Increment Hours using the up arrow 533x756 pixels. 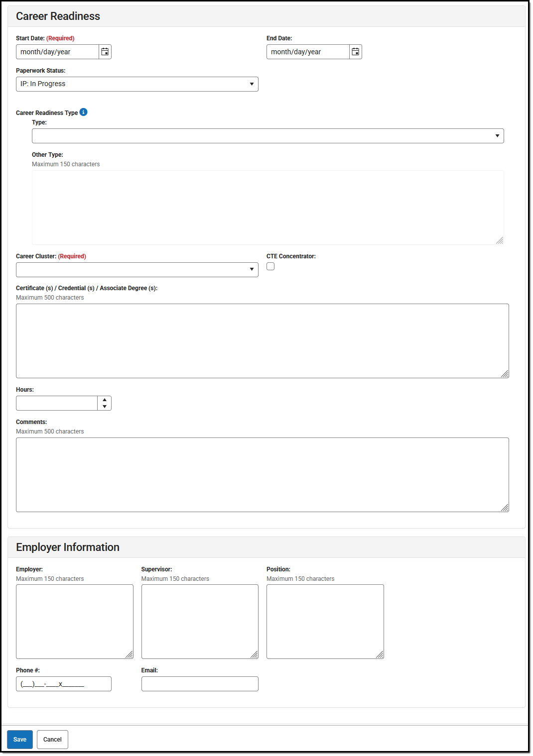pyautogui.click(x=104, y=400)
